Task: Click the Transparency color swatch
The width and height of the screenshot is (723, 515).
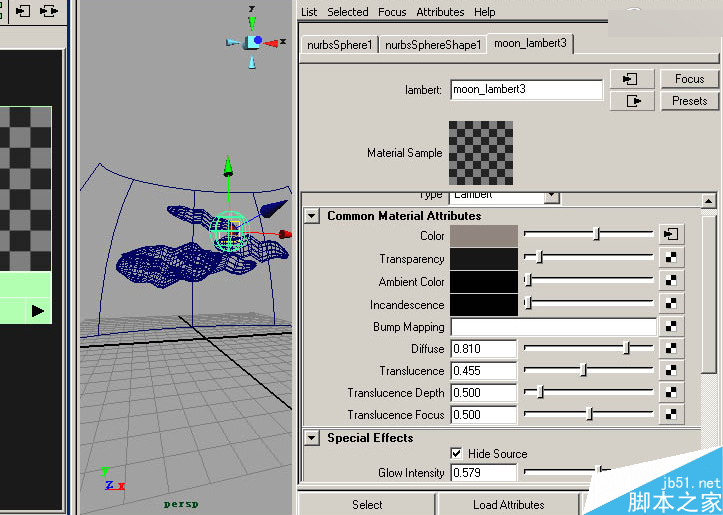Action: click(484, 259)
